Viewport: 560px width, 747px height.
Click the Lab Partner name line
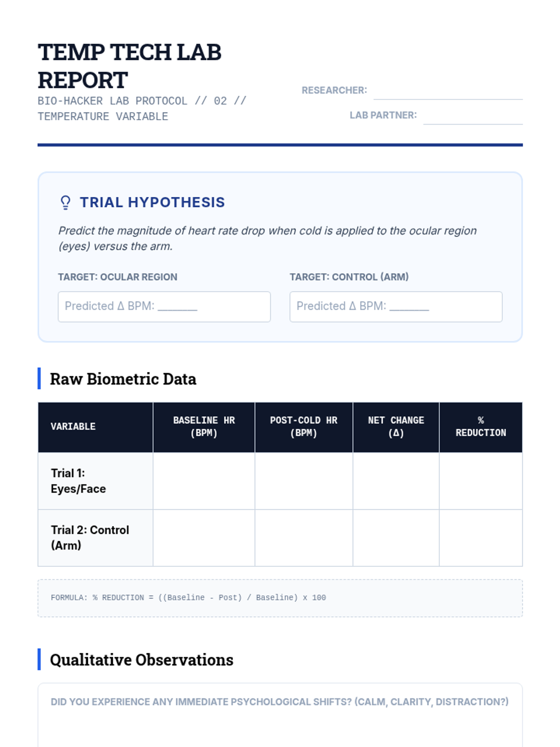[472, 117]
